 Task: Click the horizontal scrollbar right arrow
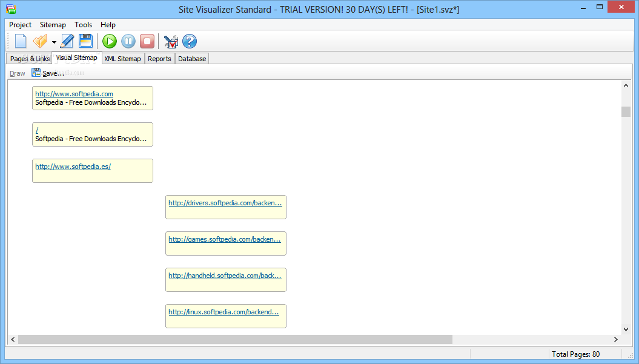pyautogui.click(x=616, y=339)
